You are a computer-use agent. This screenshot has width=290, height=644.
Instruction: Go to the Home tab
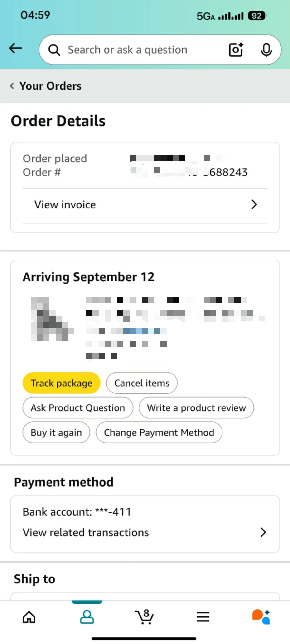[29, 617]
